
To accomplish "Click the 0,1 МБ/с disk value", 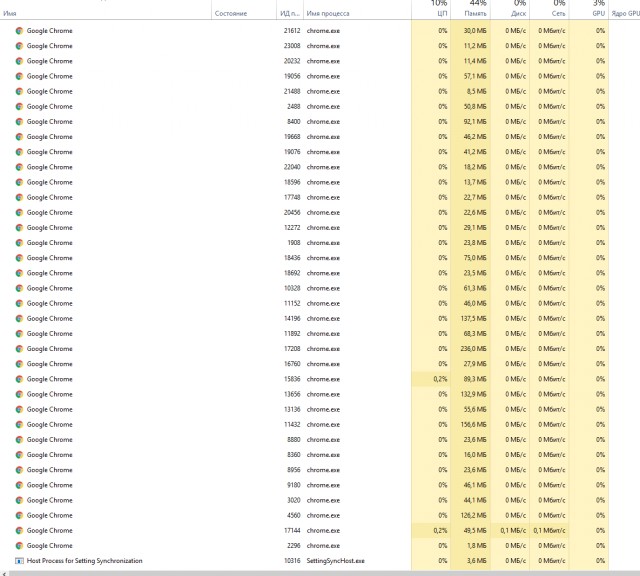I will coord(513,530).
